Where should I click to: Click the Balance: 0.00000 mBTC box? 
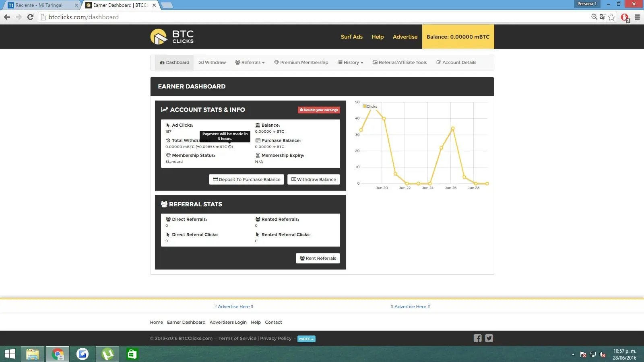click(x=458, y=37)
